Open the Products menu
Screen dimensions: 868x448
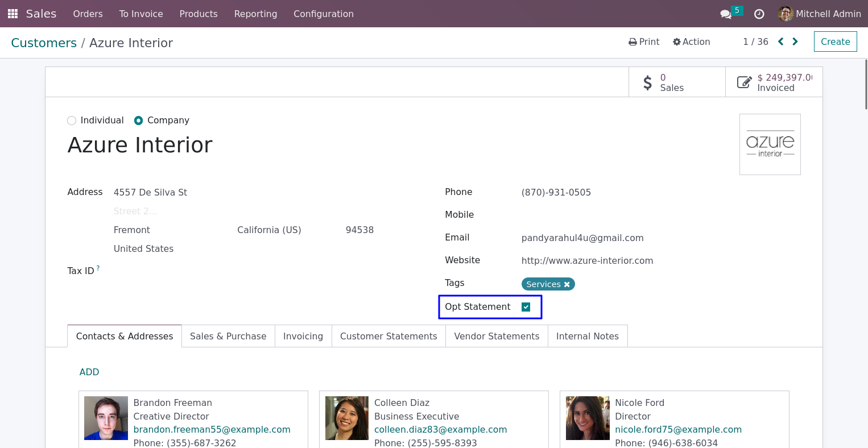tap(199, 14)
